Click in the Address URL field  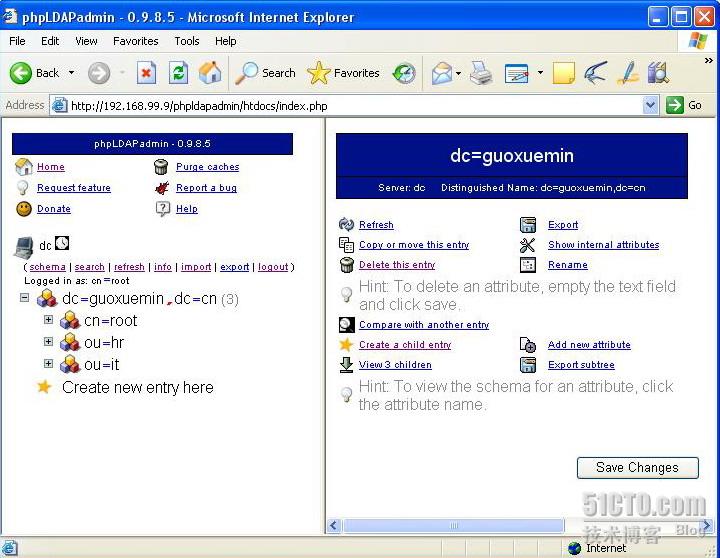point(347,106)
